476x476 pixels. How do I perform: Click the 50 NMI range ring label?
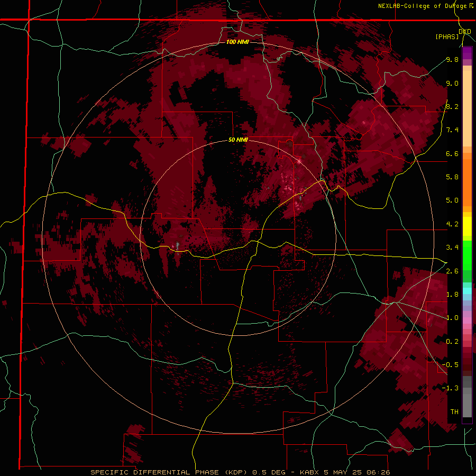coord(238,140)
